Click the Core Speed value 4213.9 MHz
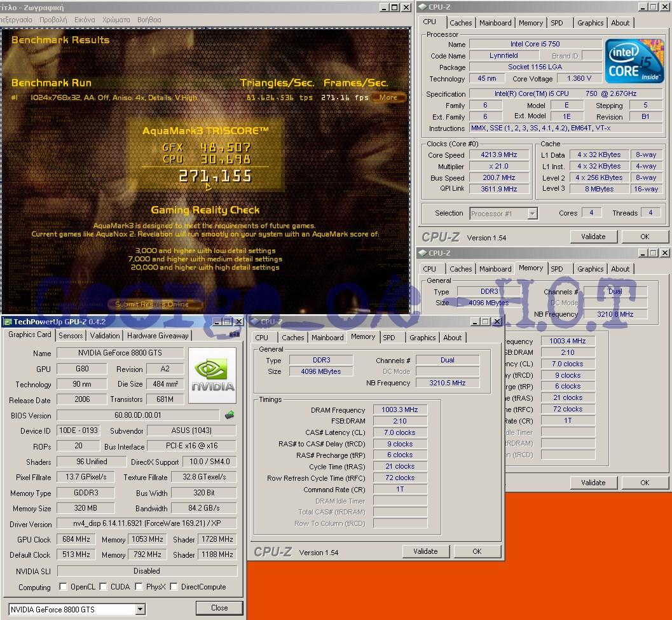The width and height of the screenshot is (672, 620). click(499, 155)
